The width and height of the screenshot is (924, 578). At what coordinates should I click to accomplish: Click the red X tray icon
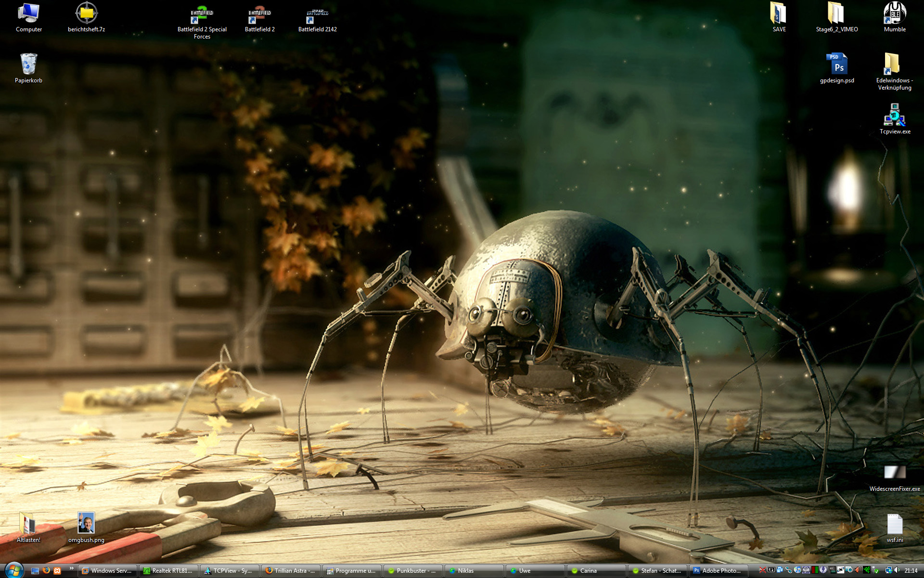(763, 570)
